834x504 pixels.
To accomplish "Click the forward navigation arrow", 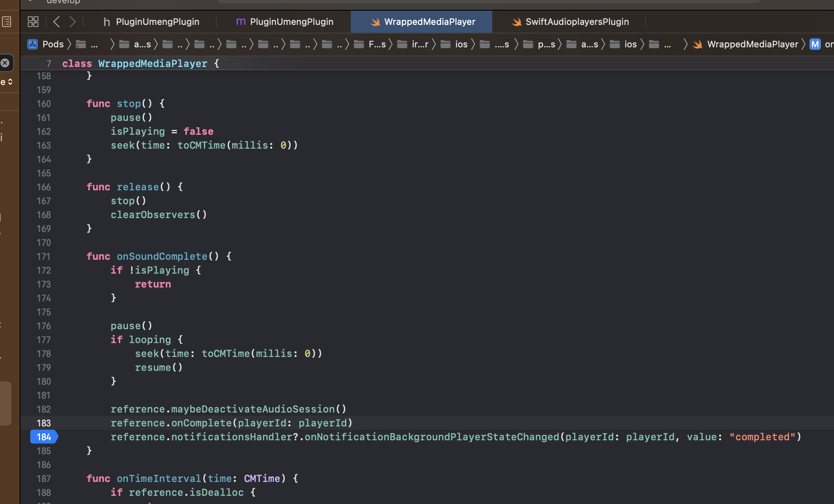I will 73,21.
